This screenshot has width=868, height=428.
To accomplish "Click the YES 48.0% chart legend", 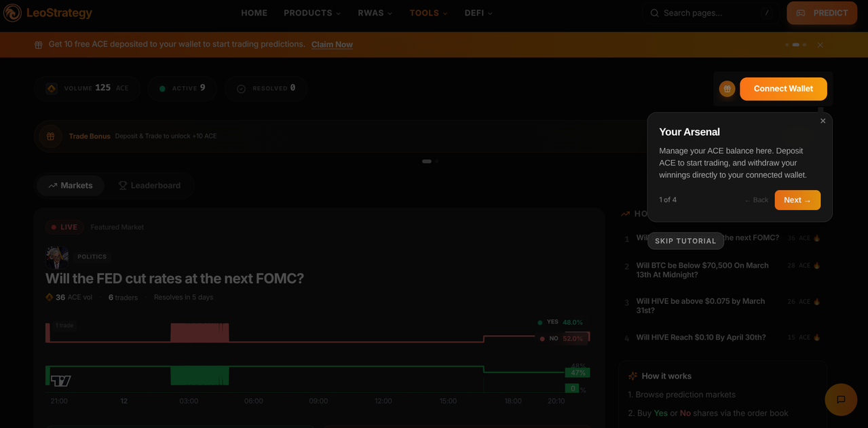I will coord(560,322).
